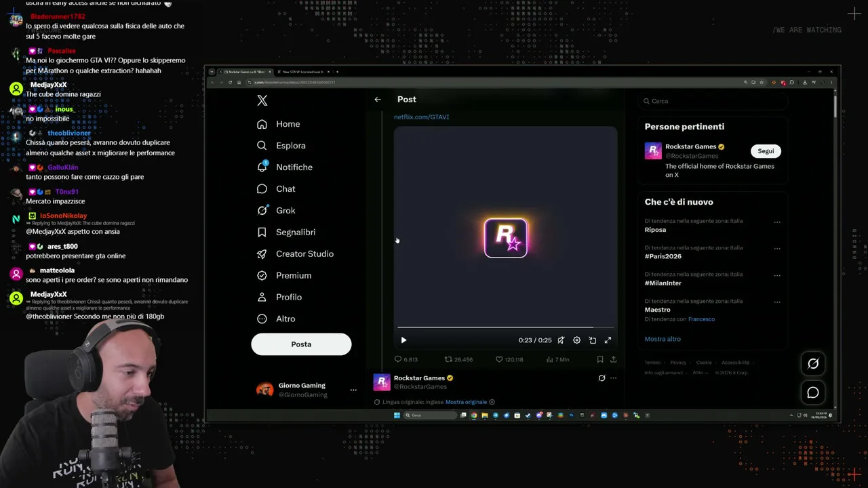Open a new browser tab
This screenshot has height=488, width=868.
pyautogui.click(x=337, y=72)
